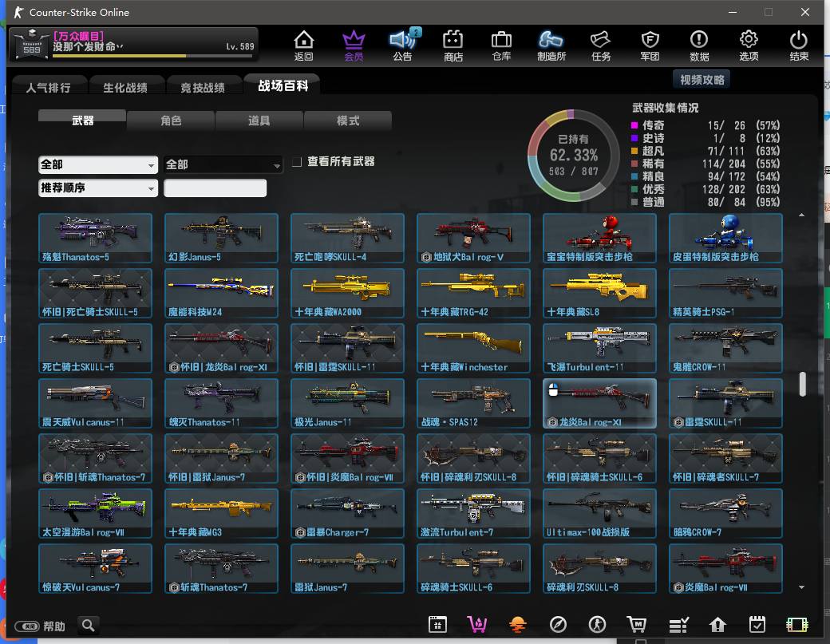Screen dimensions: 830x644
Task: Click the 结束 power icon
Action: [x=798, y=45]
